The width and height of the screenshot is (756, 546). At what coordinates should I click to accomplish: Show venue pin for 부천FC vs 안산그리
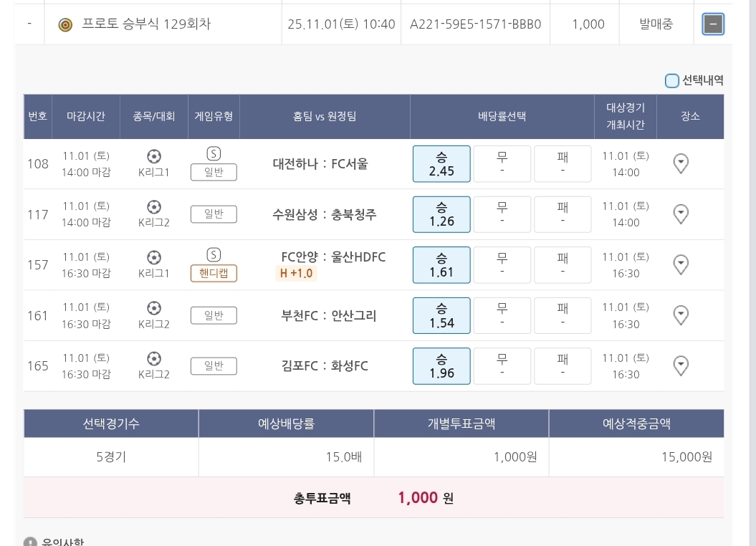click(681, 315)
